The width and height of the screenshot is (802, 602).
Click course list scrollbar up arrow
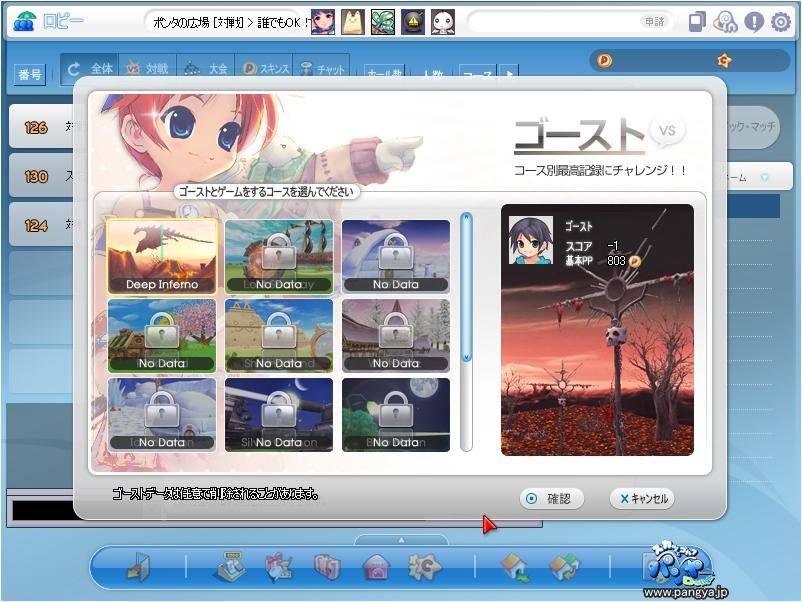(x=466, y=218)
